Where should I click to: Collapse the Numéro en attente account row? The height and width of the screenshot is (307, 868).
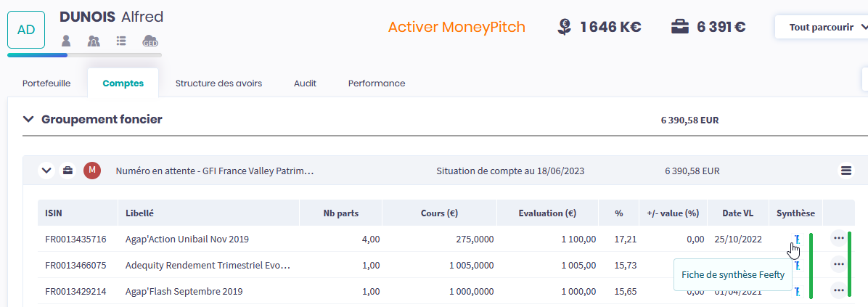point(46,171)
